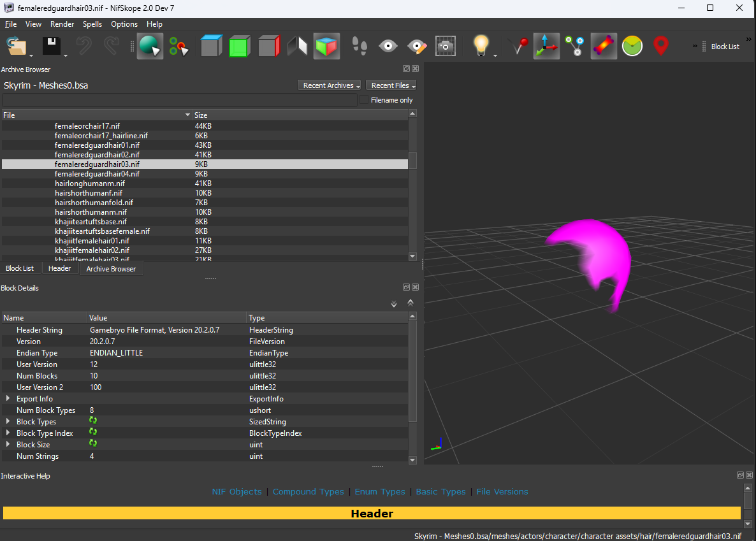The height and width of the screenshot is (541, 756).
Task: Click the Redo arrow icon
Action: click(112, 47)
